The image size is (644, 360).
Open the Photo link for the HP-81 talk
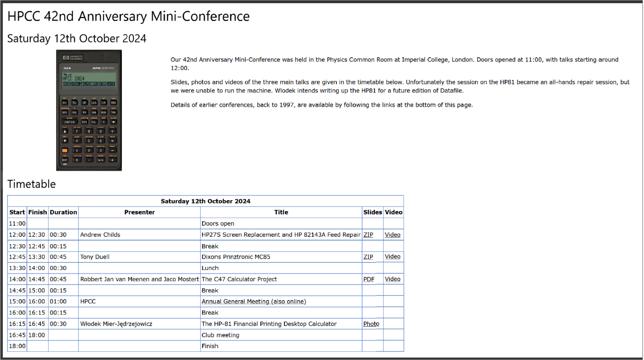[371, 324]
